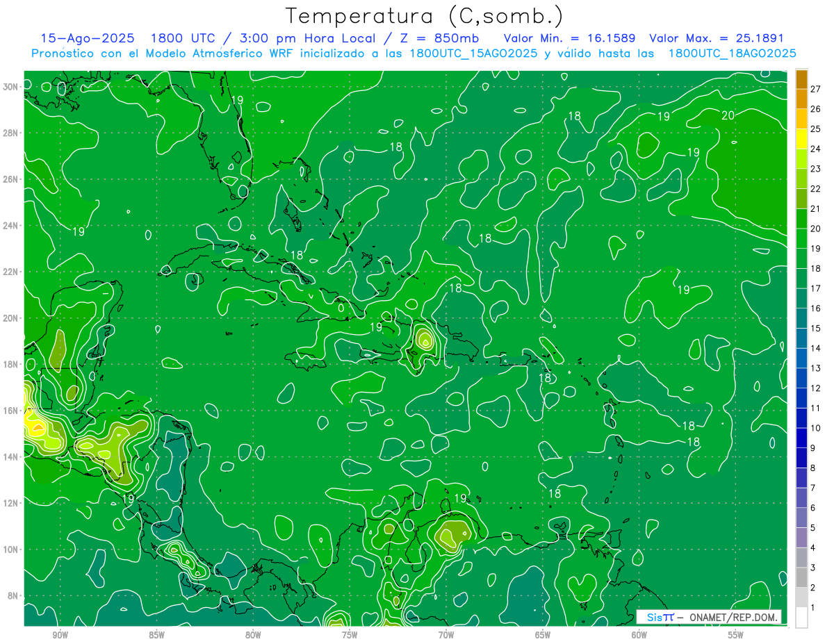Click the '65W' longitude axis label
This screenshot has height=644, width=834.
(x=543, y=635)
